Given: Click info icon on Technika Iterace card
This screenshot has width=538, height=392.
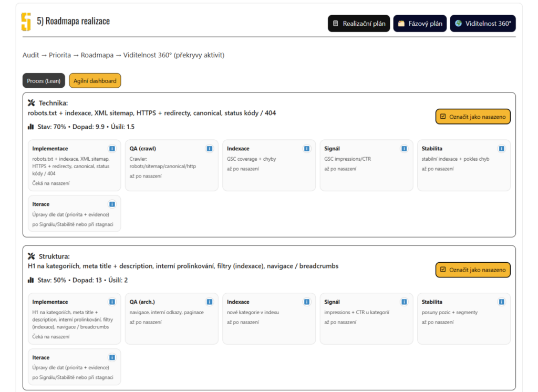Looking at the screenshot, I should (112, 204).
